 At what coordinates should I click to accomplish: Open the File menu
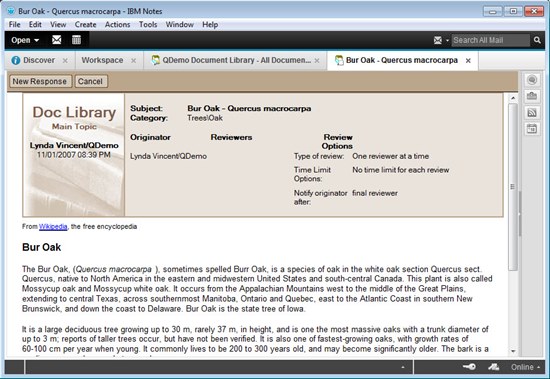(x=14, y=25)
